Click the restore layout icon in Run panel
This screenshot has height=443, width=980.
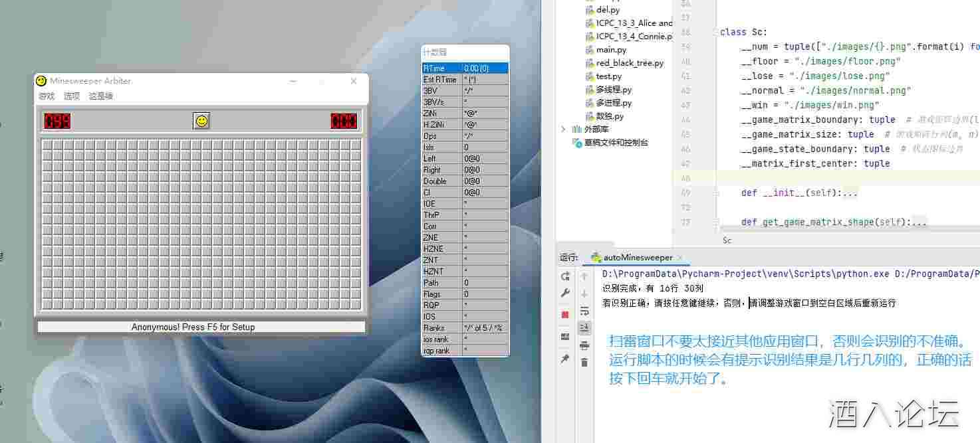(x=565, y=337)
